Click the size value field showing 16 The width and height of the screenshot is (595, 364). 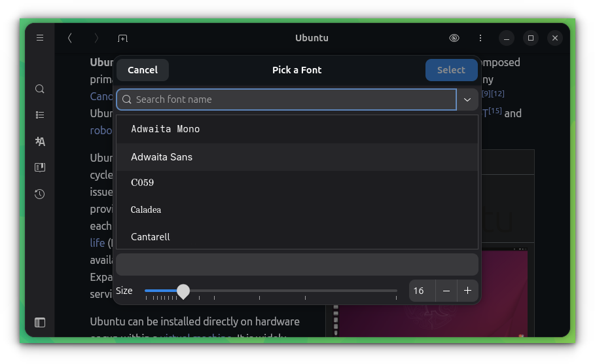[422, 291]
